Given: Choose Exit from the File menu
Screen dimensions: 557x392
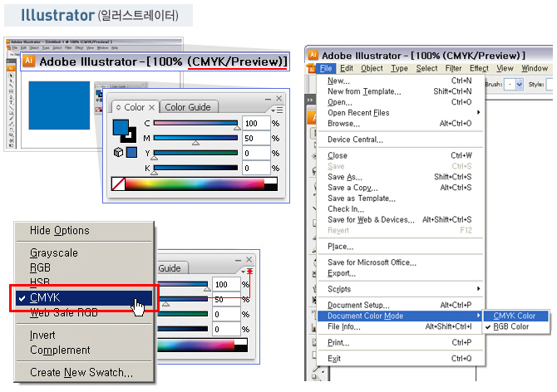Looking at the screenshot, I should click(x=400, y=358).
